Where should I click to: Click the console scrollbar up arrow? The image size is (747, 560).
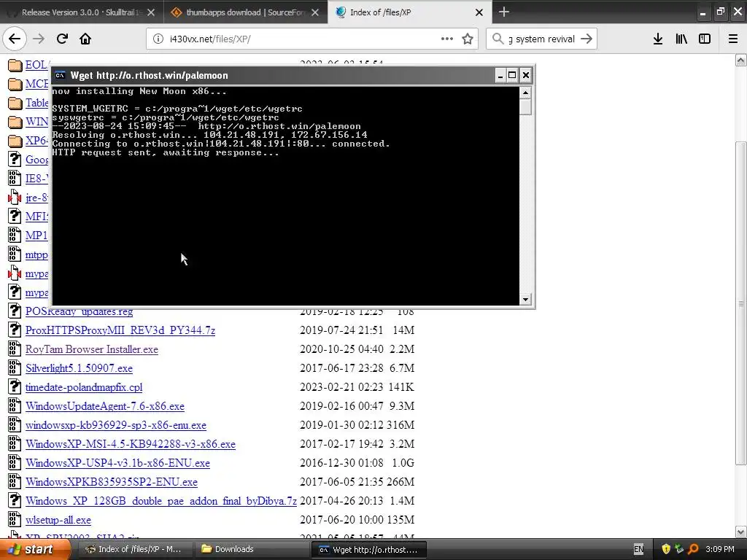pyautogui.click(x=525, y=93)
